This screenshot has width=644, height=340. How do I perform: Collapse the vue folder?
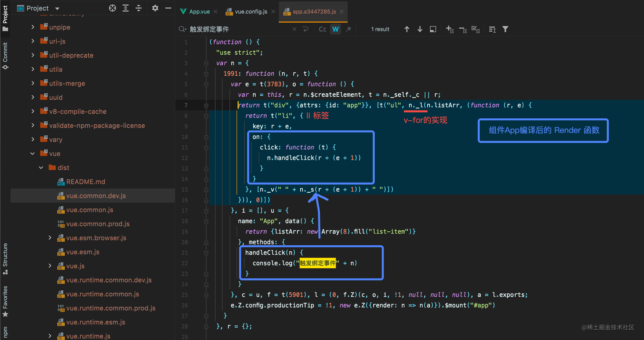pos(33,154)
